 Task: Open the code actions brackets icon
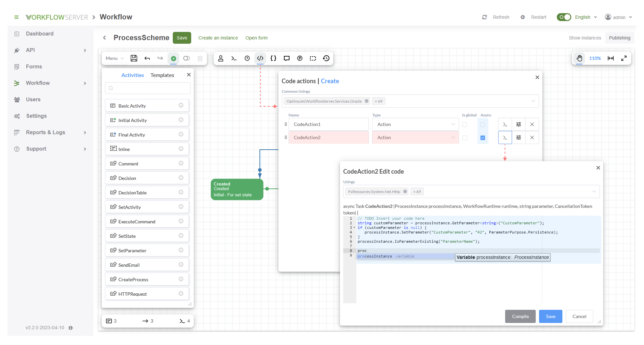coord(260,58)
